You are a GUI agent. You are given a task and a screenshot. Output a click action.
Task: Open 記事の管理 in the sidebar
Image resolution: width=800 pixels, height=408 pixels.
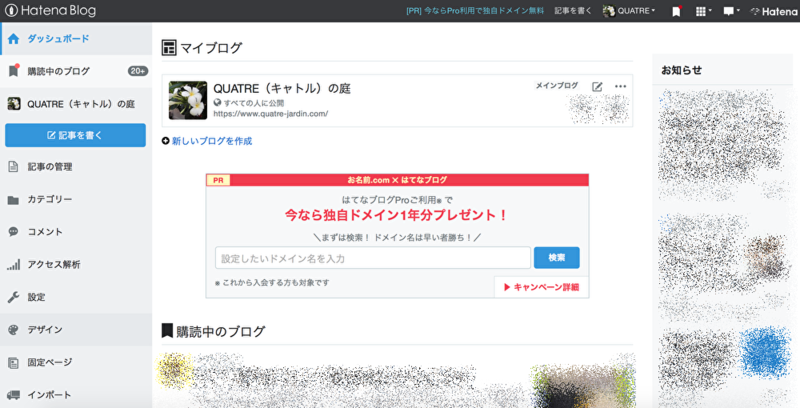[76, 167]
